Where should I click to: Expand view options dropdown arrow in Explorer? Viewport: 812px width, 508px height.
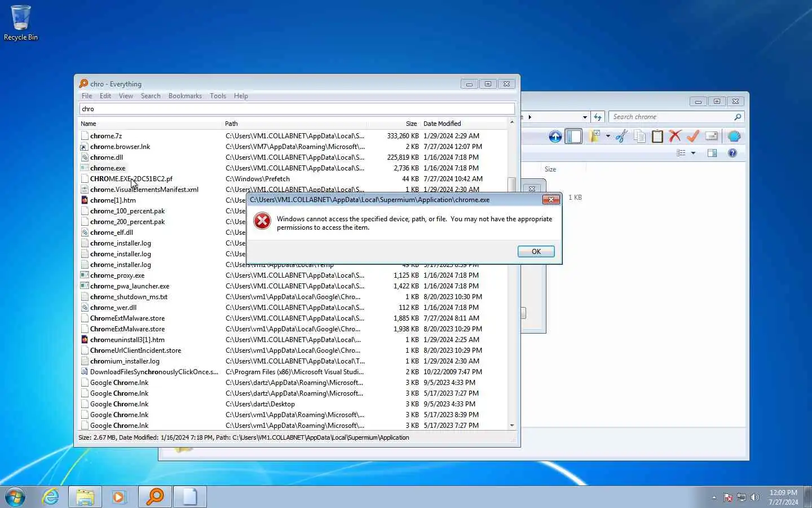[693, 153]
